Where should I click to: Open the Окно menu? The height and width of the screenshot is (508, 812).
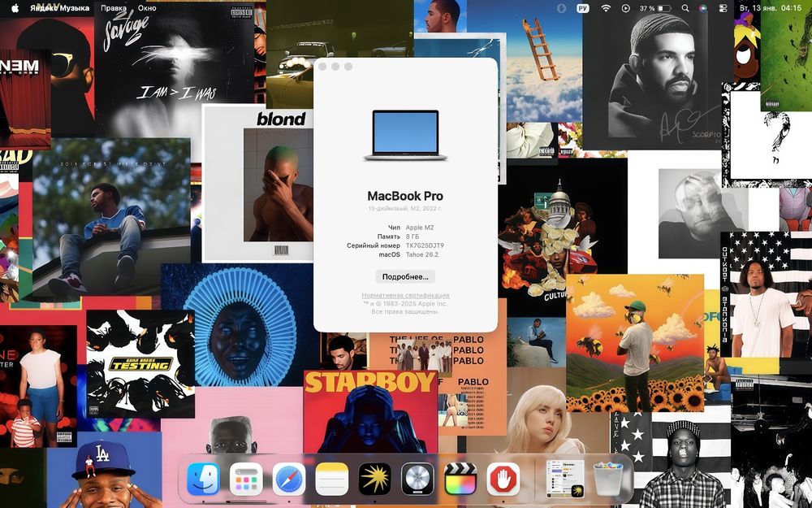[x=147, y=8]
